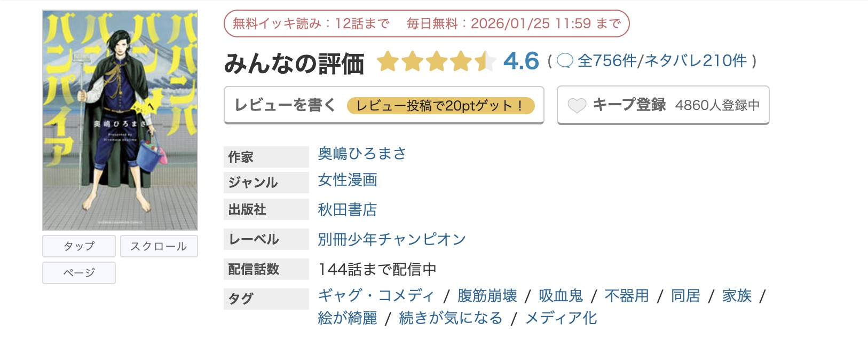The height and width of the screenshot is (346, 868).
Task: Select the ギャグ・コメディ tag
Action: click(x=375, y=296)
